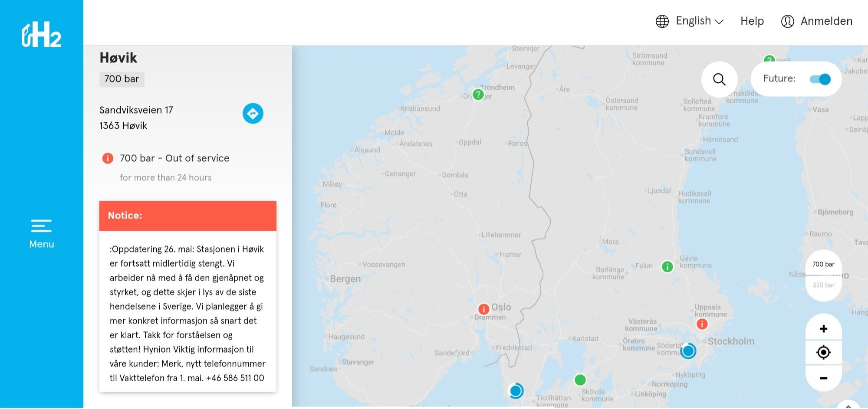Click the globe language icon

[662, 21]
